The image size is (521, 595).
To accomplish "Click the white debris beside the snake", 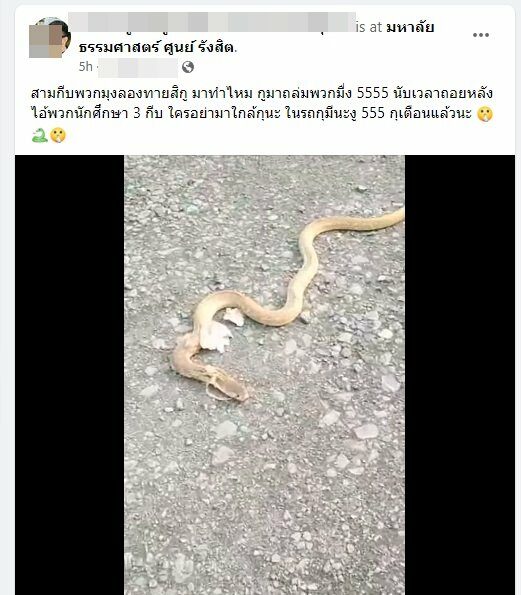I will point(216,336).
